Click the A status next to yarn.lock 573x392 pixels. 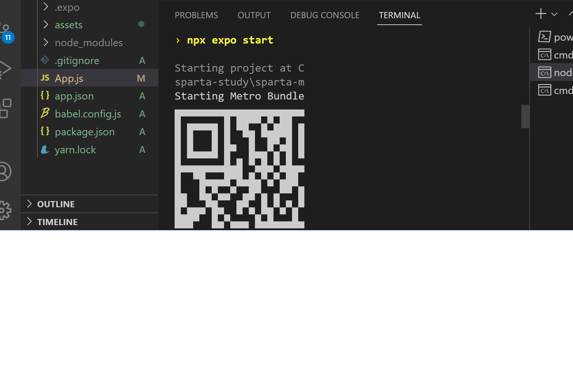coord(142,150)
